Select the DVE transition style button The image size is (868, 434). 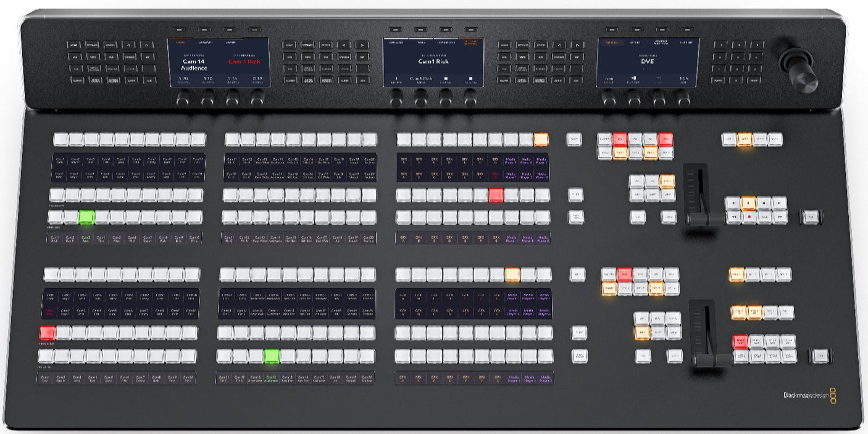651,195
